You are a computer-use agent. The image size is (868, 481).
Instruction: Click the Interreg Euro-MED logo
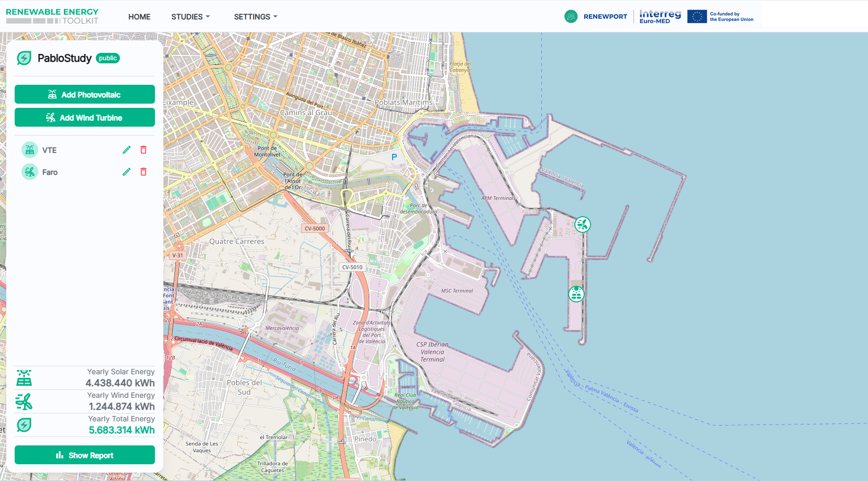660,16
